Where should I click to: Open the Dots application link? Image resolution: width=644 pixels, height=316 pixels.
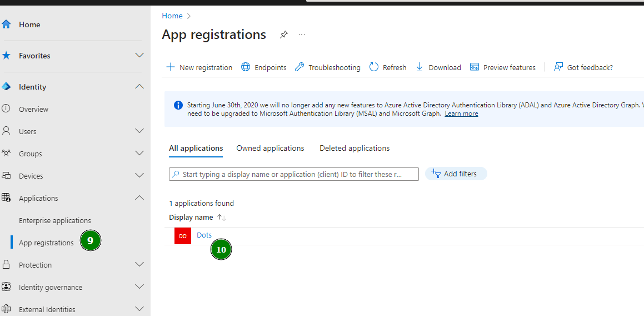[204, 235]
